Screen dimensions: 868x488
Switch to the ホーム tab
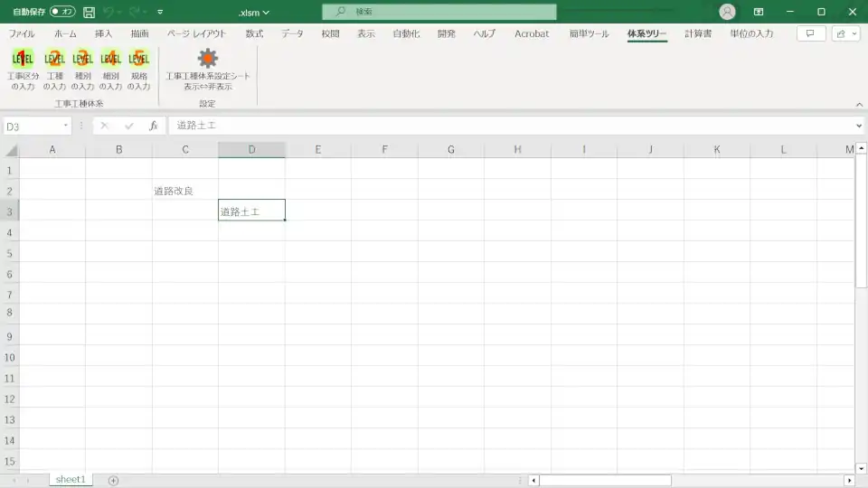point(65,33)
